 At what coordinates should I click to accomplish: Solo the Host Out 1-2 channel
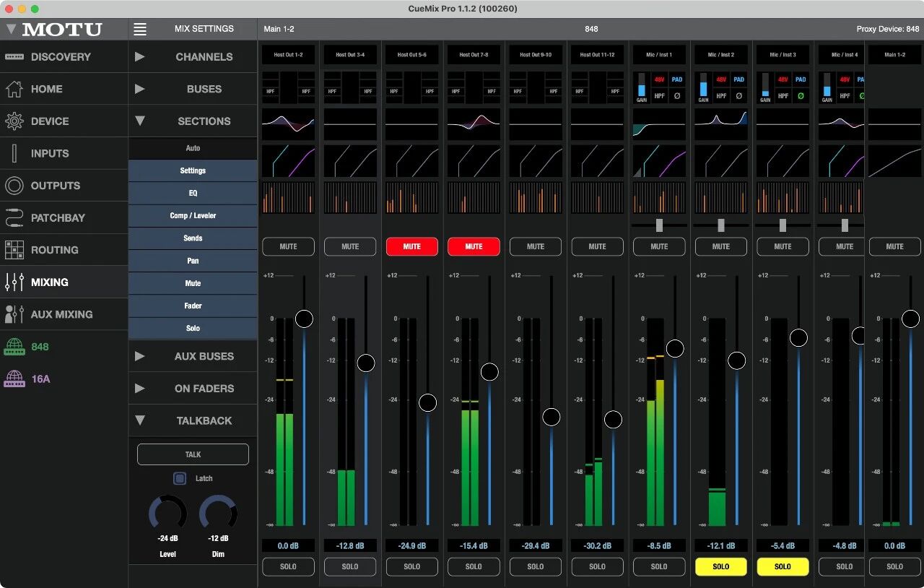click(288, 566)
